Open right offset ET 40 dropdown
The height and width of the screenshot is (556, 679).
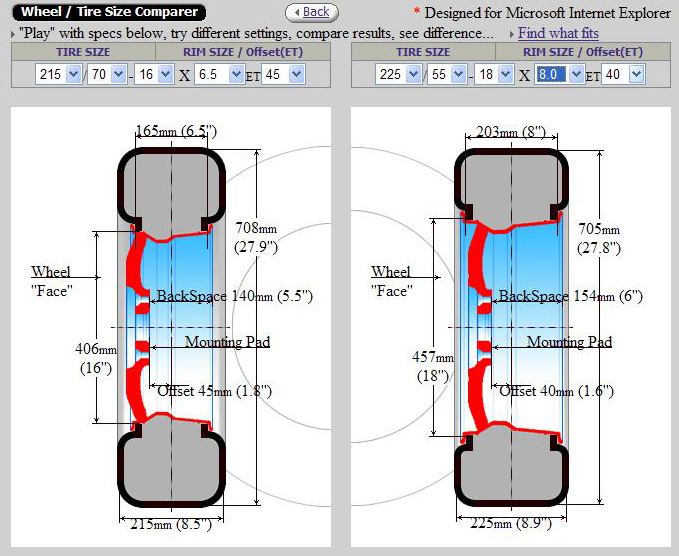[623, 74]
